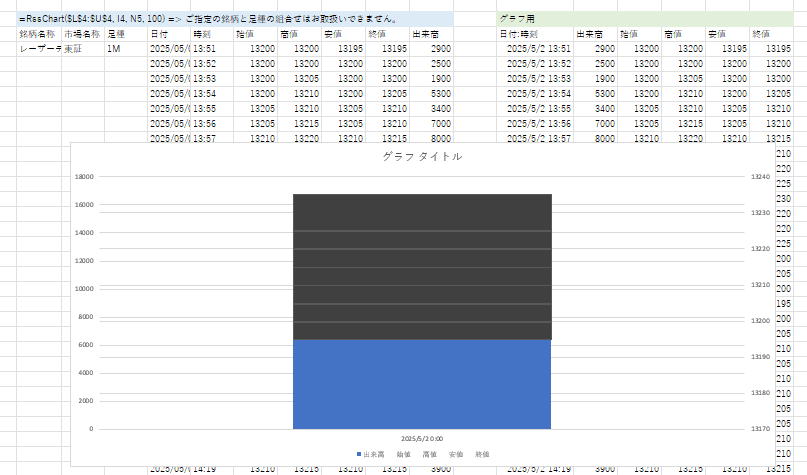Select the 1M timeframe cell
This screenshot has height=475, width=807.
click(x=126, y=49)
